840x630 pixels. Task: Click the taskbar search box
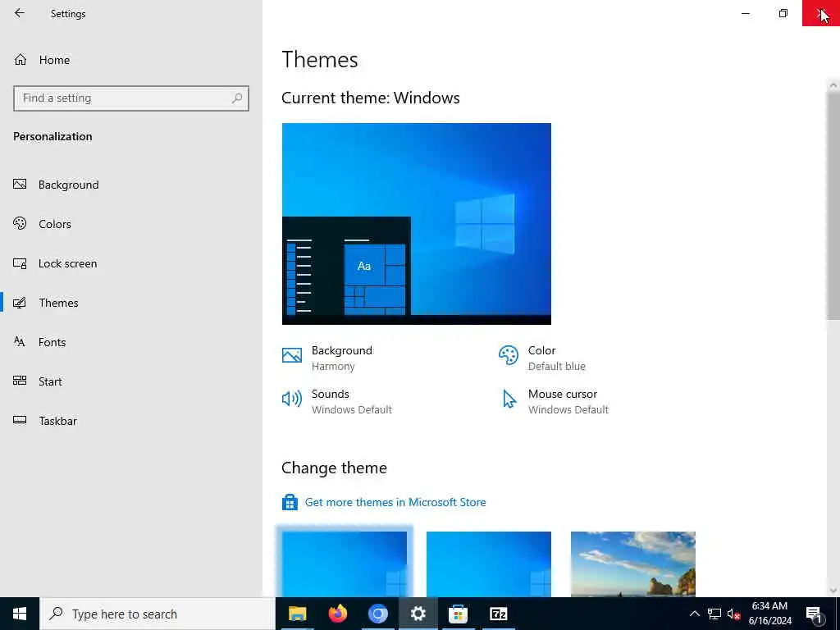coord(157,614)
